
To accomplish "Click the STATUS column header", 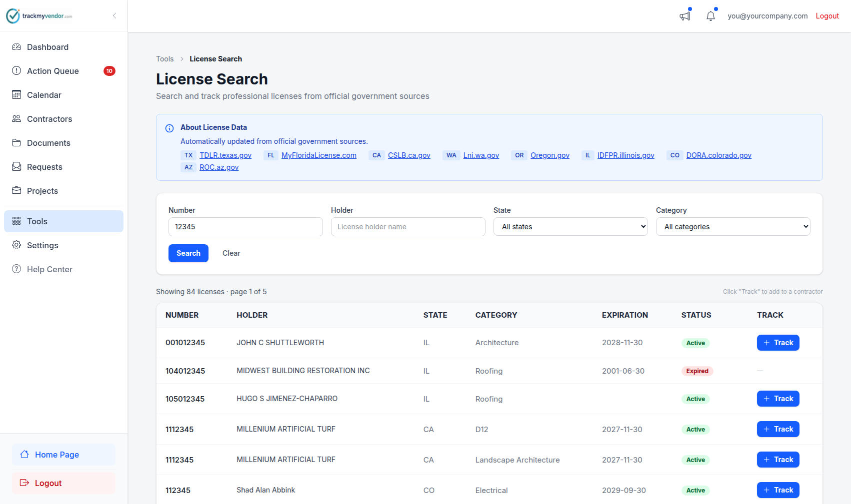I will click(x=696, y=315).
